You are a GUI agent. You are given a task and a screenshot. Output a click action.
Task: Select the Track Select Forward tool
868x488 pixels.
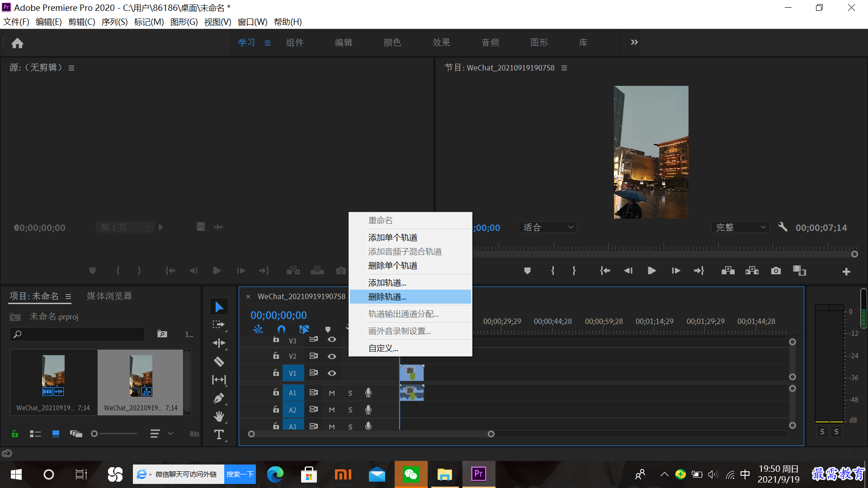(219, 325)
